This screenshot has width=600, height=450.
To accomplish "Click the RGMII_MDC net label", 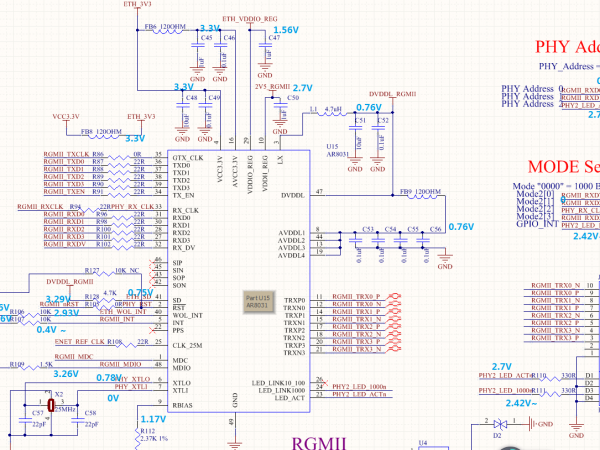I will [74, 356].
